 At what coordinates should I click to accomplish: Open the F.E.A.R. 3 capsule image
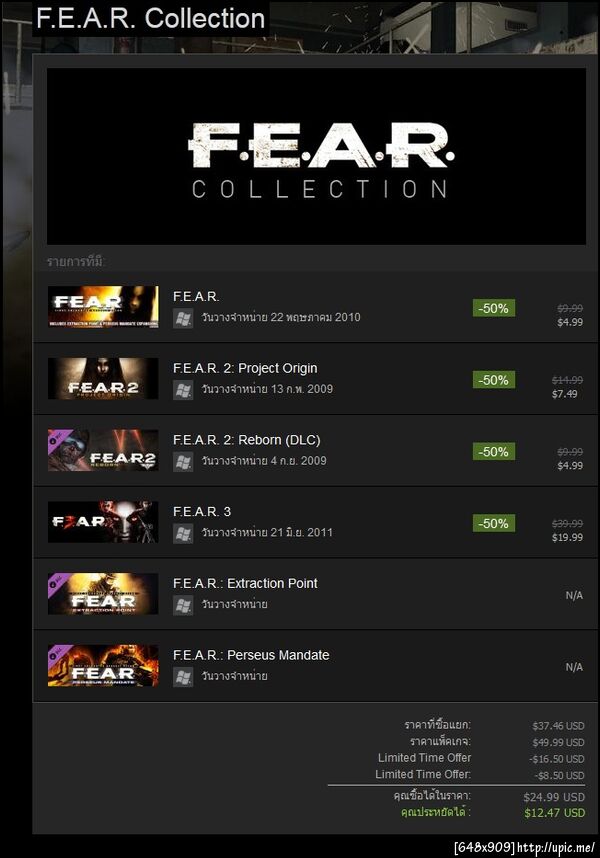(x=103, y=521)
